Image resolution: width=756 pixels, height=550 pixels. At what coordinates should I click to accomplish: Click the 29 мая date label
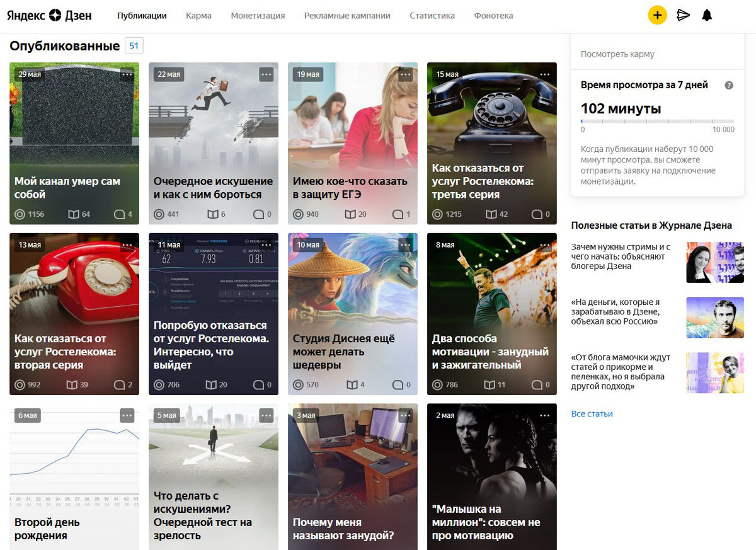point(30,74)
